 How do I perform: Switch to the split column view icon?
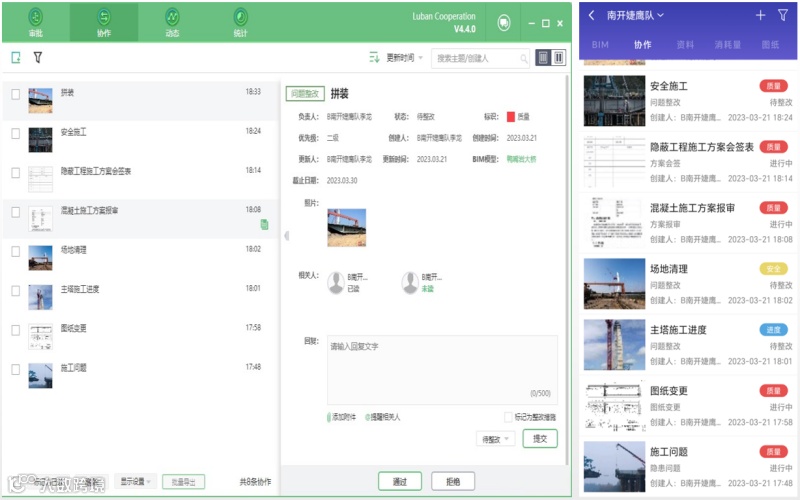tap(543, 58)
